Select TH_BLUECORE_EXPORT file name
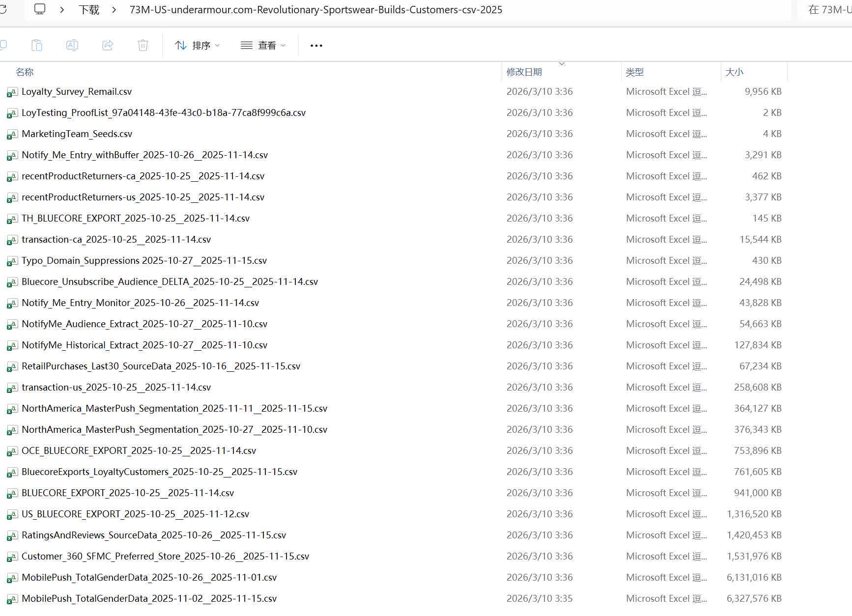This screenshot has width=852, height=616. 136,218
